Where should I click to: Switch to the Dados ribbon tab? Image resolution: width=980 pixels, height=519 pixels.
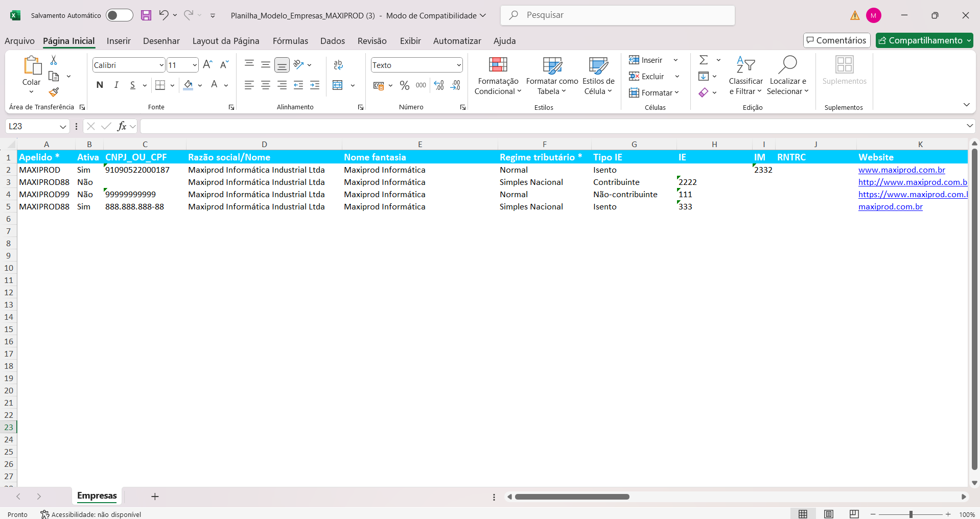pos(332,41)
